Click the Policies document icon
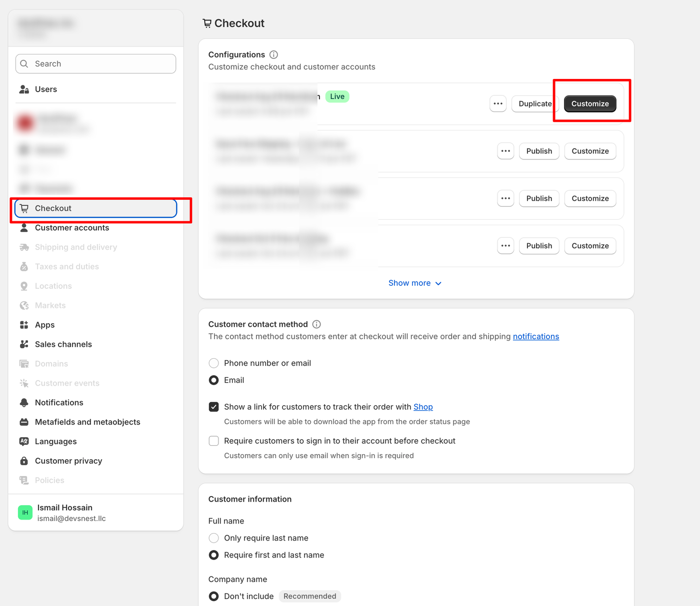The image size is (700, 606). [24, 481]
